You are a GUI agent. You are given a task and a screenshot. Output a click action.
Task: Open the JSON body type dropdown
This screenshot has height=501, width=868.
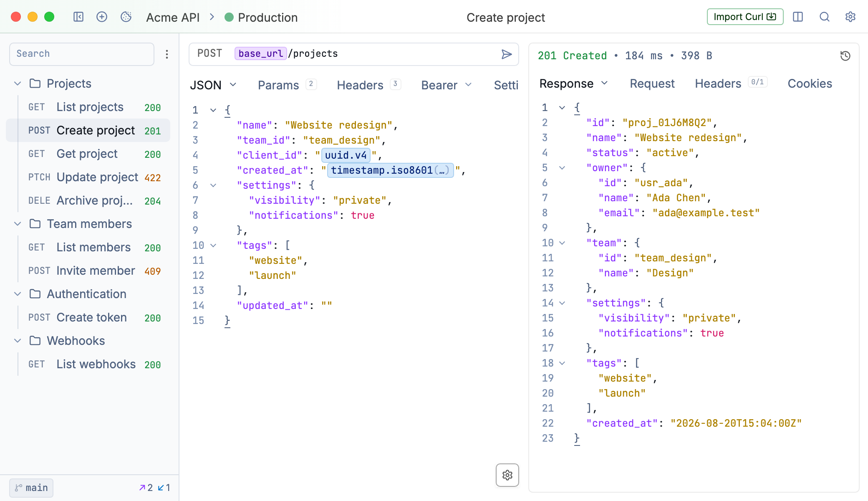click(213, 85)
